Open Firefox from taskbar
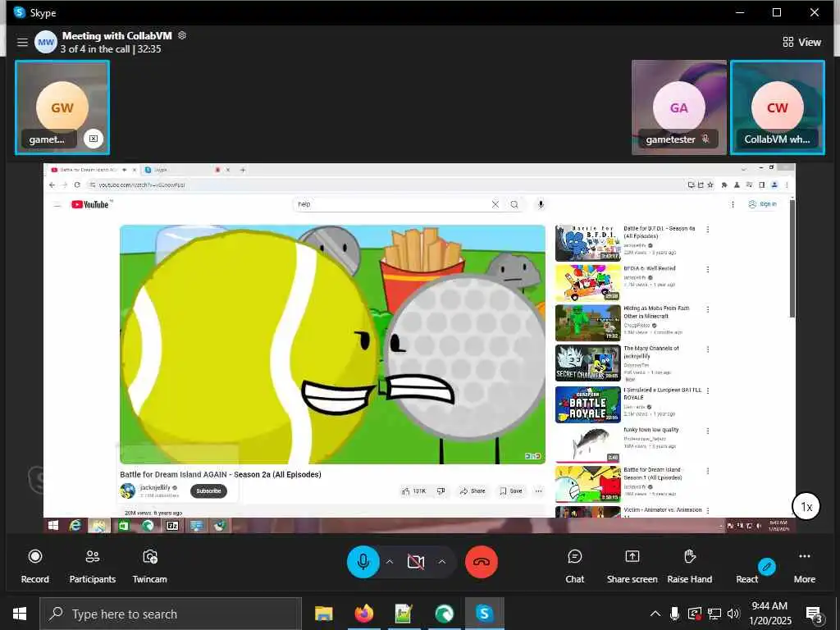Image resolution: width=840 pixels, height=630 pixels. [x=363, y=614]
